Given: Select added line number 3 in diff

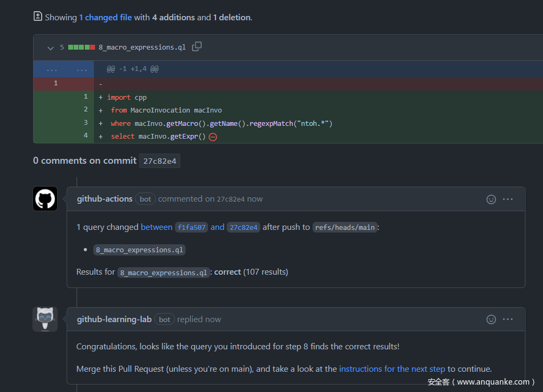Looking at the screenshot, I should (85, 123).
